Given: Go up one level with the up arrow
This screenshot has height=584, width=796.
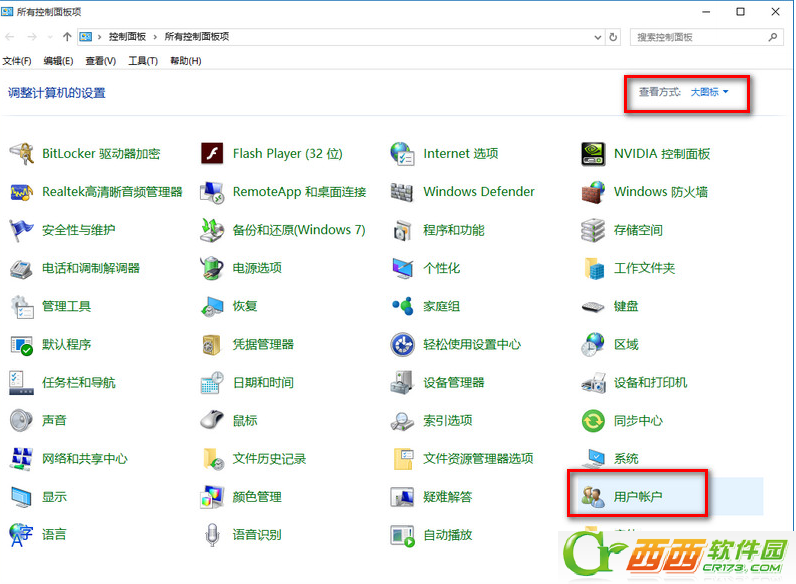Looking at the screenshot, I should [67, 37].
